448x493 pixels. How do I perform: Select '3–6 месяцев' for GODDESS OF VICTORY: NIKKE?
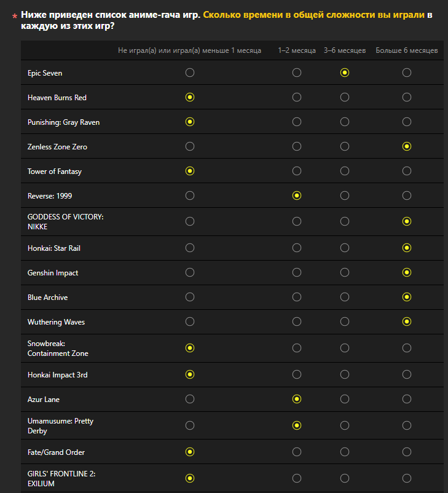coord(345,221)
